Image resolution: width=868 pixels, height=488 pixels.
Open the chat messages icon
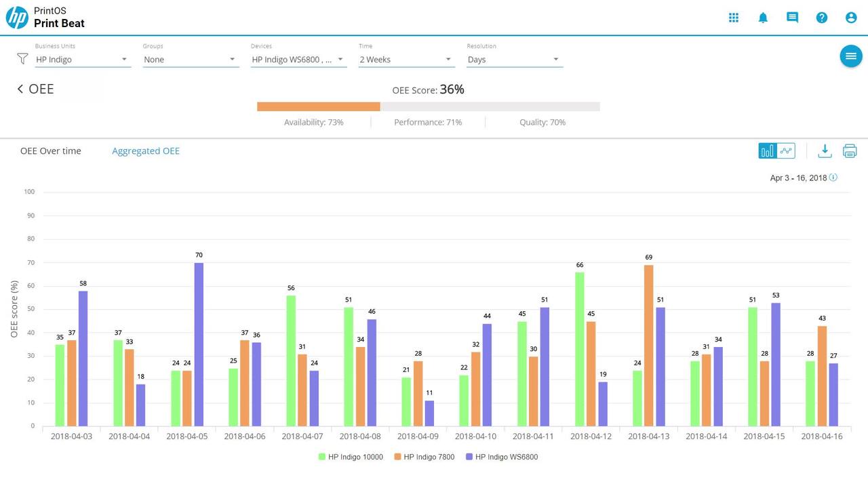(x=792, y=18)
